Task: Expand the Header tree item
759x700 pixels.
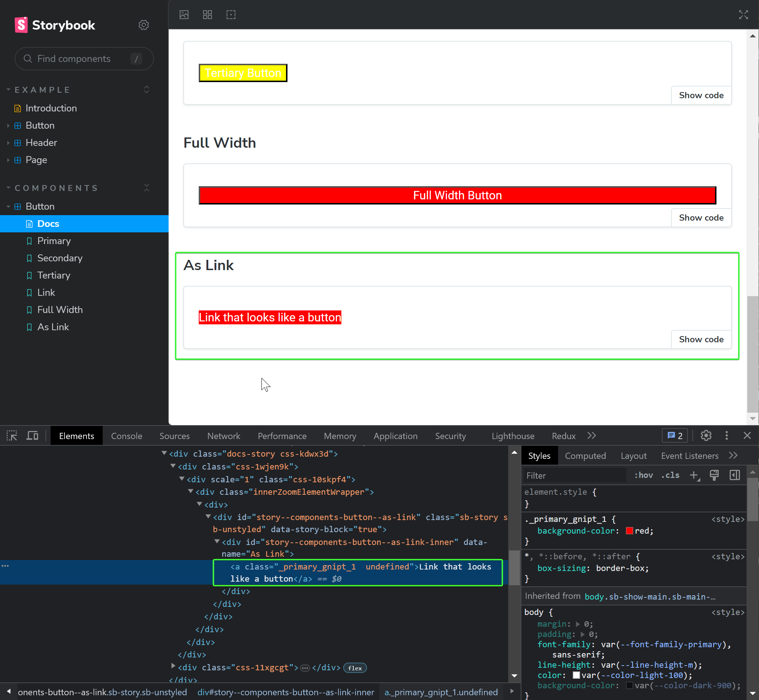Action: (41, 143)
